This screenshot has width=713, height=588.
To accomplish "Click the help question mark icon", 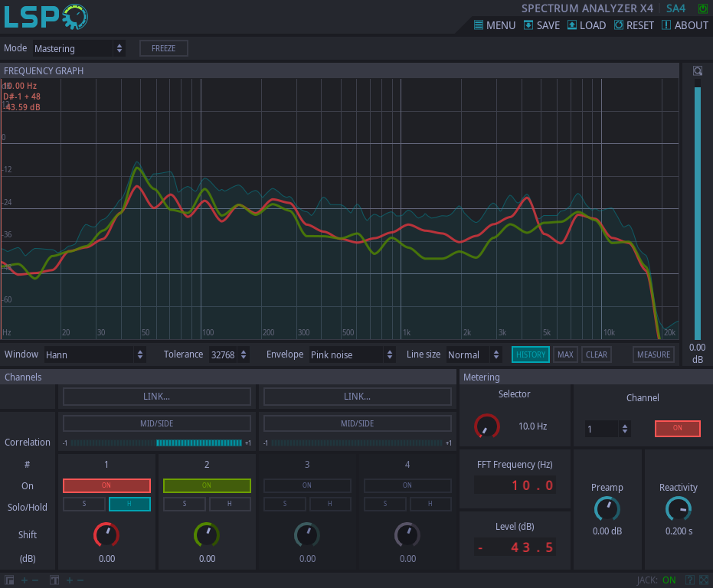I will [690, 580].
